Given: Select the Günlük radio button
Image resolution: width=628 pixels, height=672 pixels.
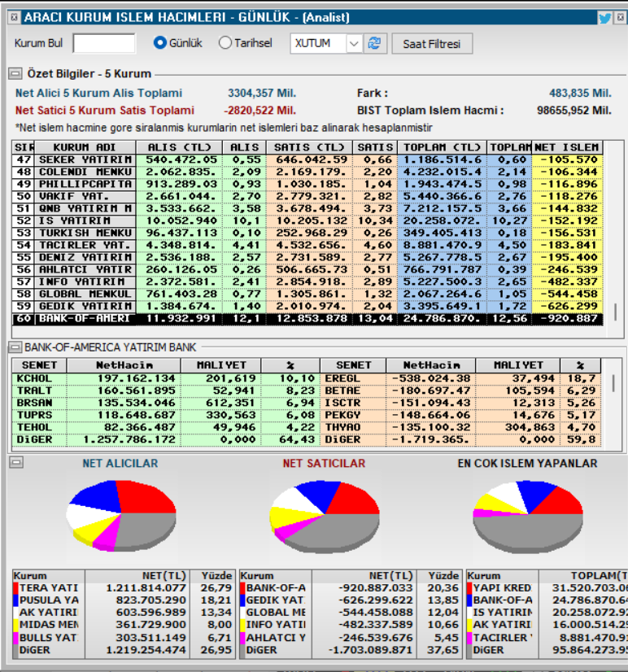Looking at the screenshot, I should (x=160, y=43).
